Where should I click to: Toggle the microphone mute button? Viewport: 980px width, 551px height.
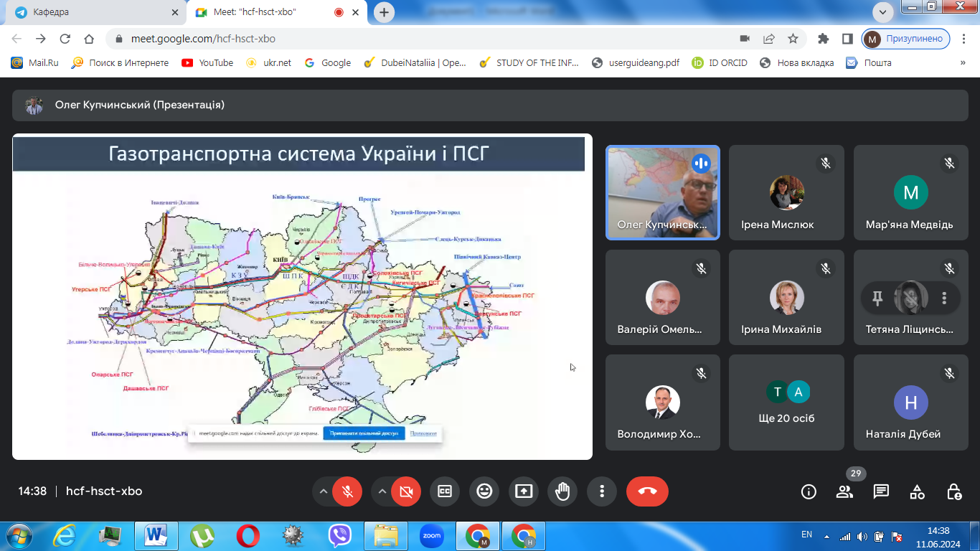tap(347, 491)
